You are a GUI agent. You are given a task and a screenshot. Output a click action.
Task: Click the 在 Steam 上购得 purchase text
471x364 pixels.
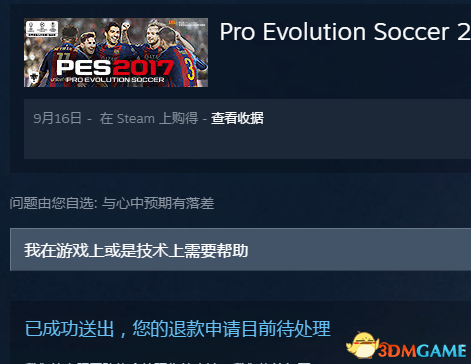tap(149, 118)
